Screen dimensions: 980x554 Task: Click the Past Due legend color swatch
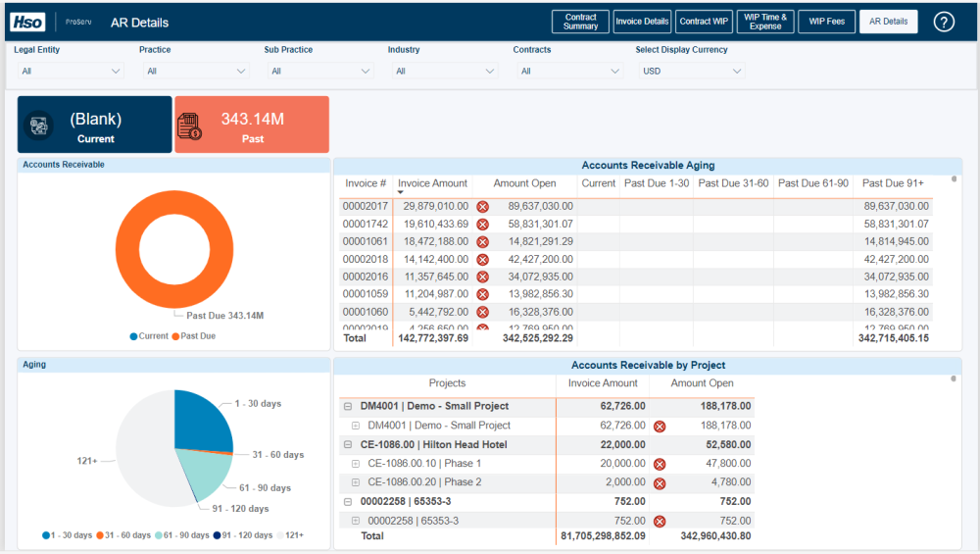[176, 336]
